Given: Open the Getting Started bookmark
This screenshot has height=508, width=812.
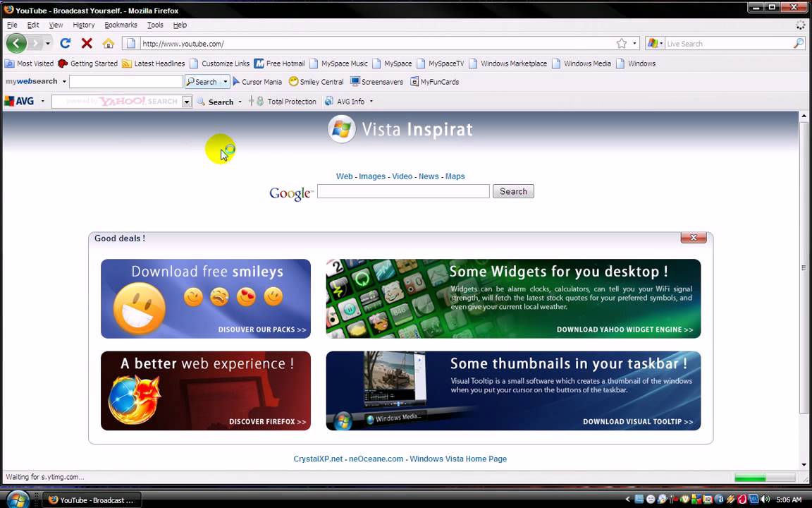Looking at the screenshot, I should [88, 64].
